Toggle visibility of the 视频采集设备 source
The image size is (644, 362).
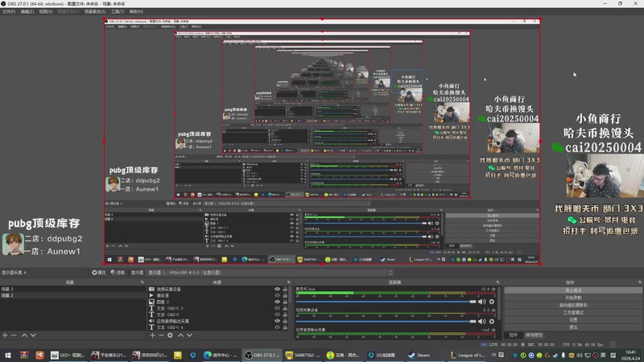(x=277, y=289)
